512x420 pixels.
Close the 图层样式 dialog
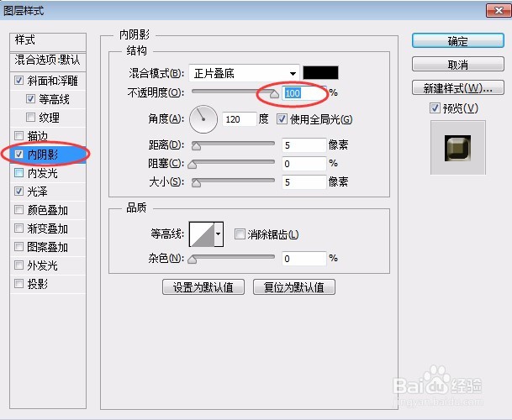click(499, 11)
